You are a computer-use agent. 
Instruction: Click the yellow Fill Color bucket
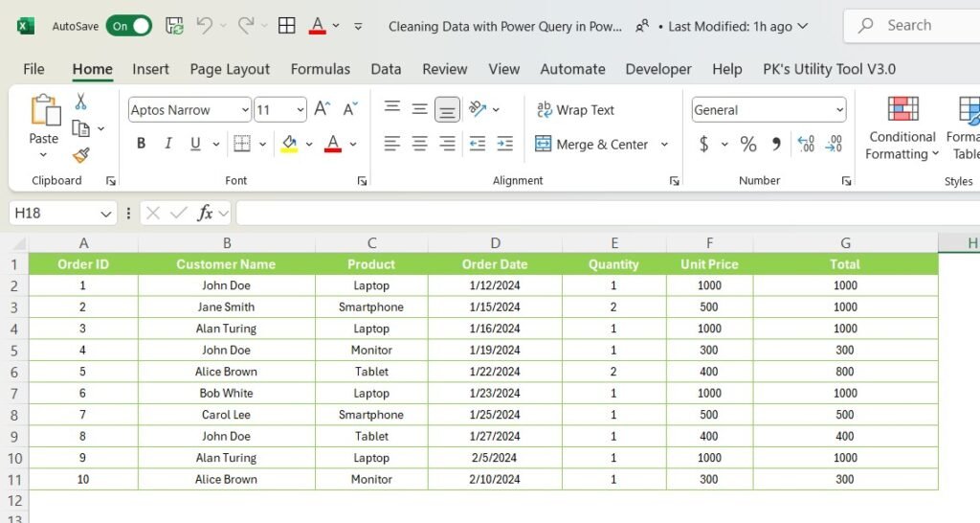(289, 144)
